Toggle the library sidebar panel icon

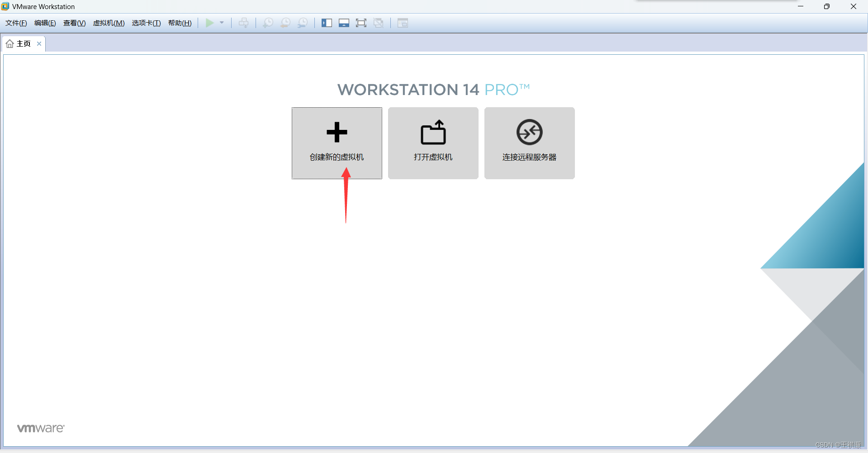[x=327, y=23]
